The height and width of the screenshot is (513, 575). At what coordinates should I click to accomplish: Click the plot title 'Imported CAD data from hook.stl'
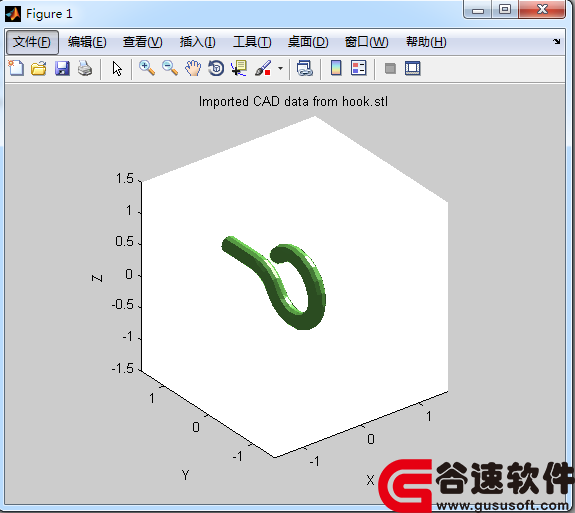tap(293, 102)
